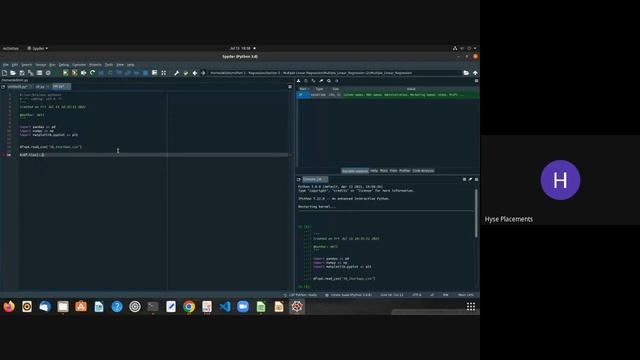
Task: Open Preferences wrench icon
Action: click(177, 73)
